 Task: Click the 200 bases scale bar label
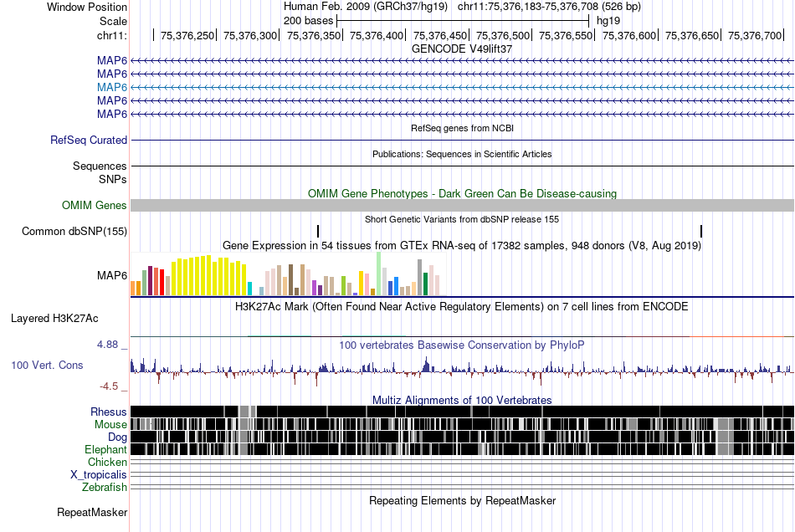pyautogui.click(x=308, y=21)
